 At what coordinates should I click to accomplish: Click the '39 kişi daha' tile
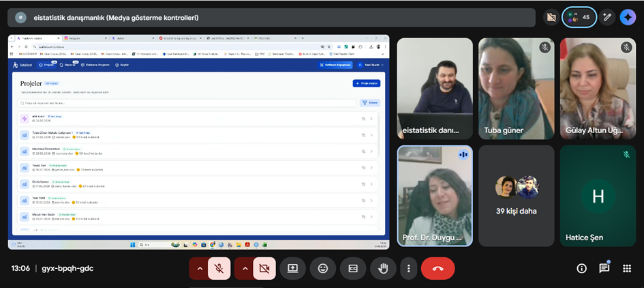click(516, 196)
